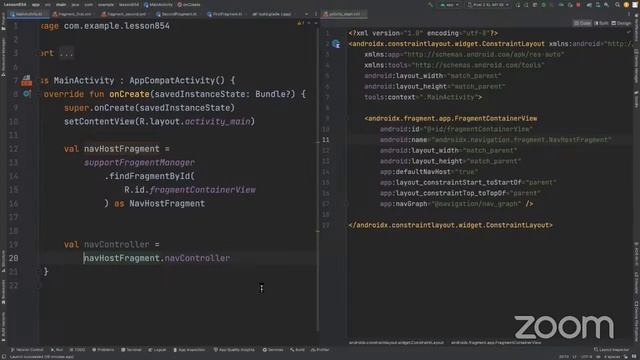Open the App Quality Insights tool window
Viewport: 640px width, 360px height.
(x=234, y=350)
